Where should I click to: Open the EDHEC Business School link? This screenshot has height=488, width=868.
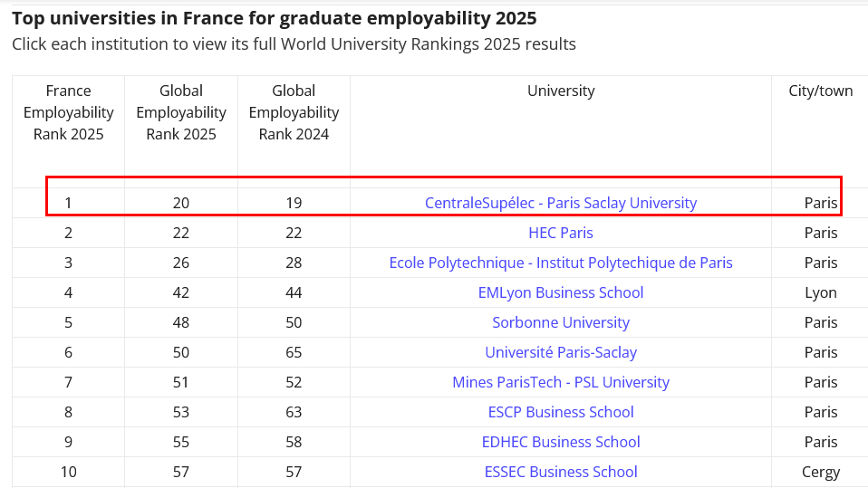(x=560, y=442)
